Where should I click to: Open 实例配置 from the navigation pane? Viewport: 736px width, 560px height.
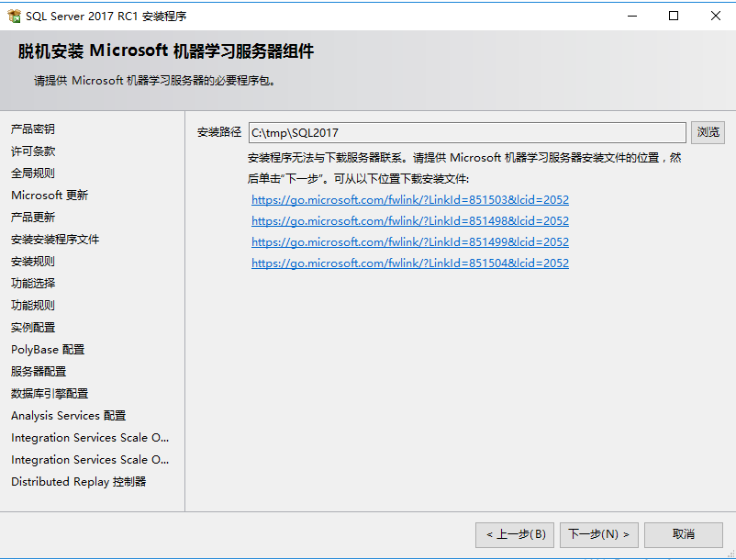click(x=31, y=328)
